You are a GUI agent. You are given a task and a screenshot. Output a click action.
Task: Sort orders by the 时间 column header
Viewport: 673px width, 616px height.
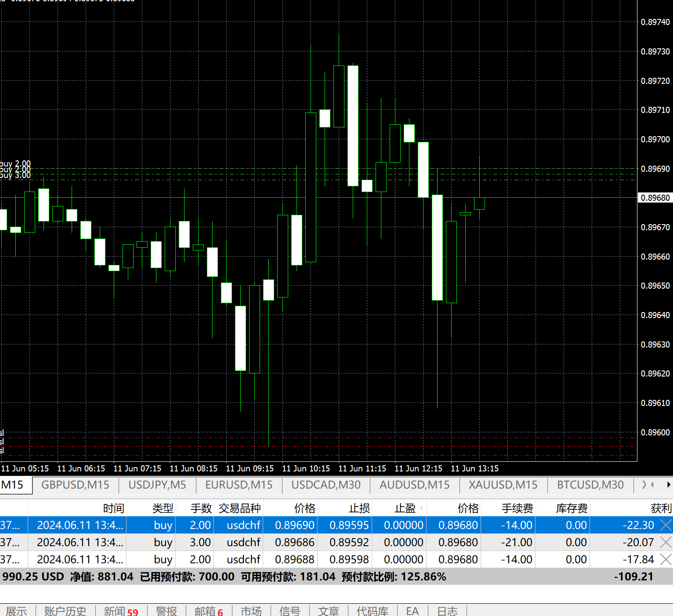[77, 508]
